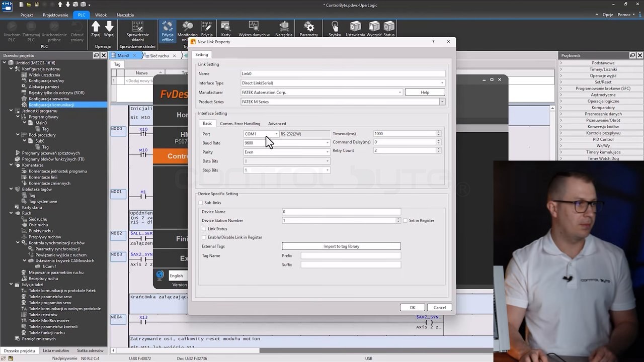The width and height of the screenshot is (644, 362).
Task: Click the Cancel button
Action: [440, 307]
